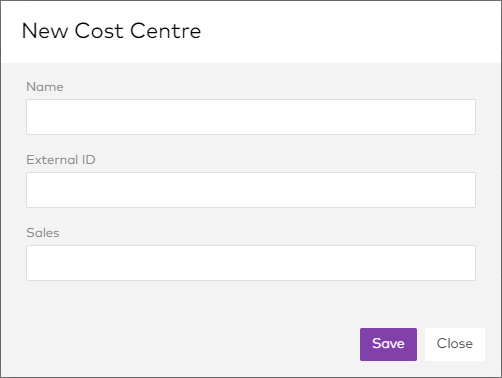Select the text box below External ID
The width and height of the screenshot is (502, 378).
pyautogui.click(x=251, y=190)
